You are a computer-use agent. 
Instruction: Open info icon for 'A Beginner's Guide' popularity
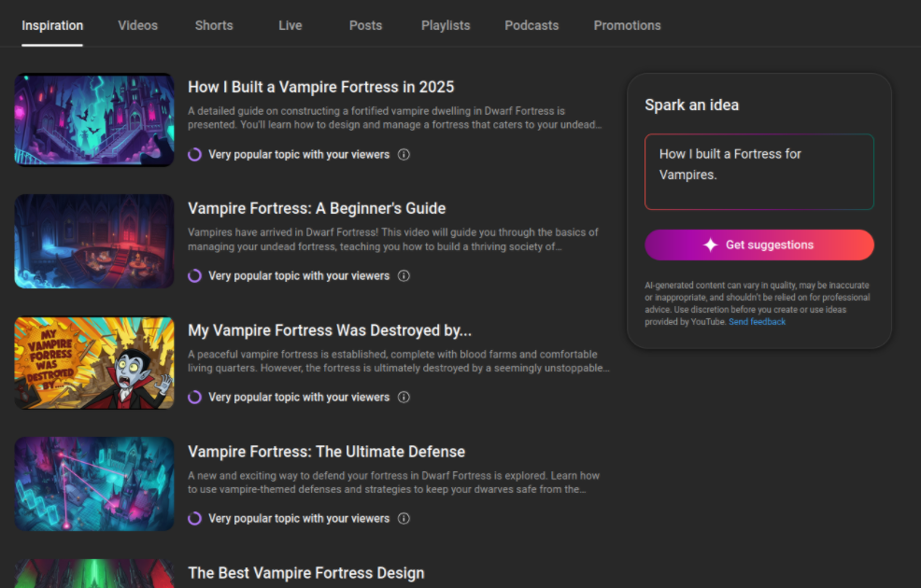click(404, 276)
